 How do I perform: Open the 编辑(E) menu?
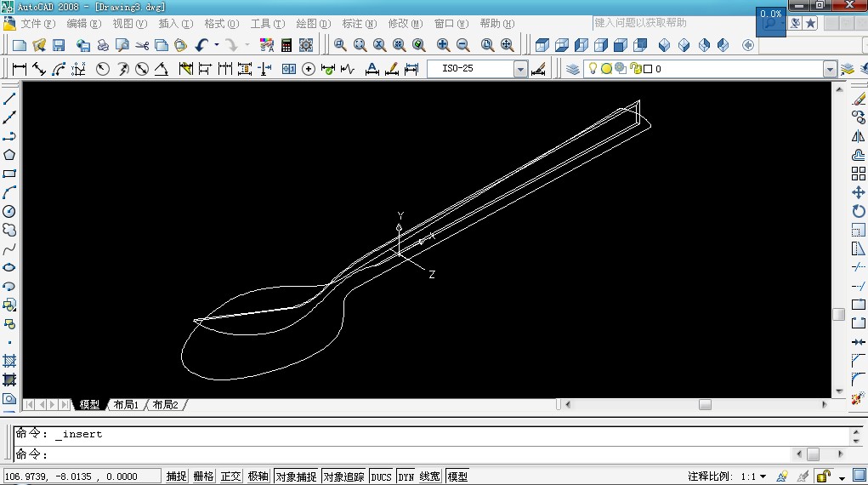[84, 23]
